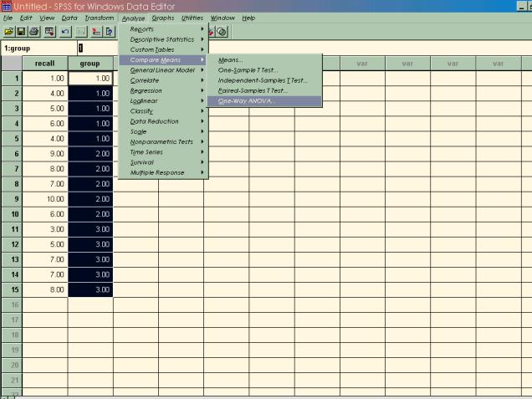This screenshot has width=532, height=399.
Task: Click the Undo arrow icon
Action: pos(64,31)
